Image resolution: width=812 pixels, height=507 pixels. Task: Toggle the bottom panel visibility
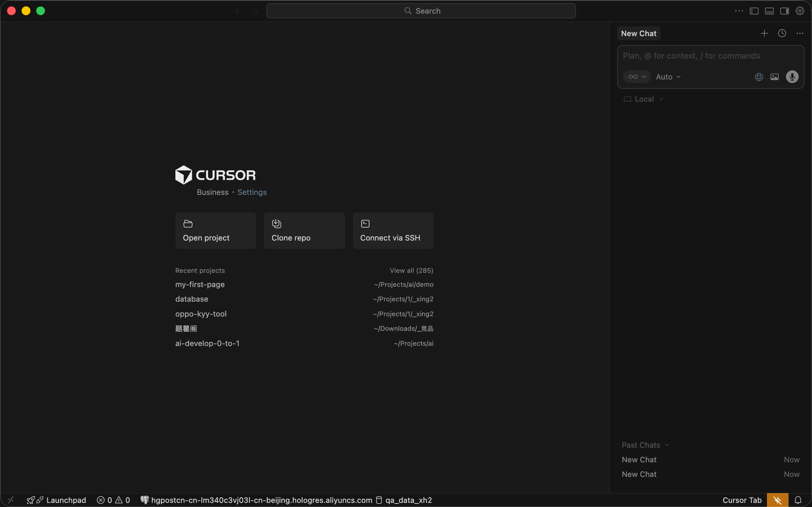pyautogui.click(x=769, y=10)
